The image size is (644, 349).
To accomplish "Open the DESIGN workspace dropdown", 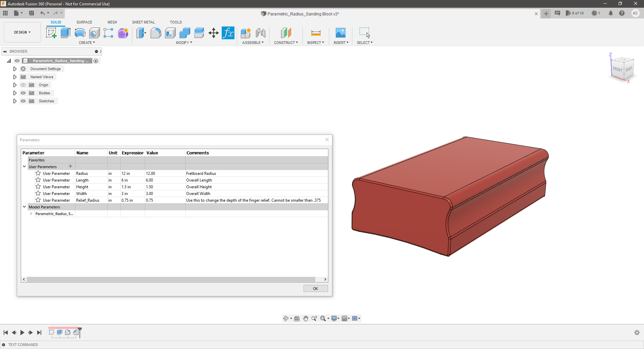I will pyautogui.click(x=22, y=32).
